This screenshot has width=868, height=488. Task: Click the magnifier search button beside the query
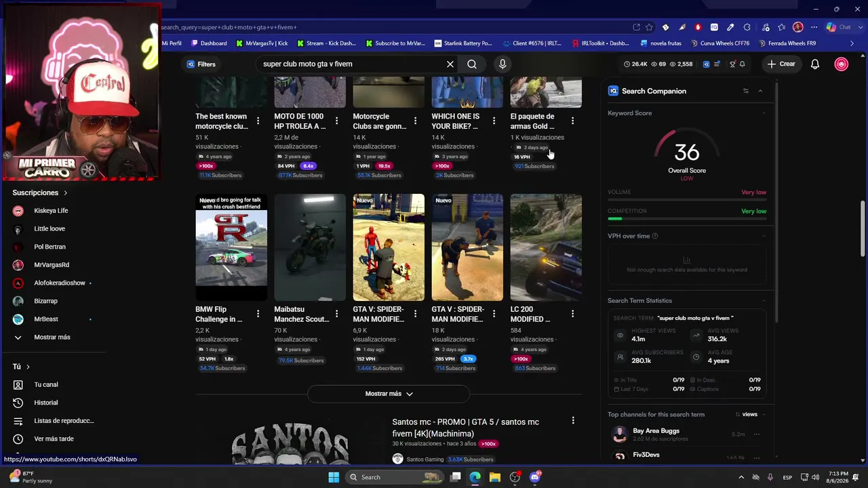pyautogui.click(x=472, y=64)
